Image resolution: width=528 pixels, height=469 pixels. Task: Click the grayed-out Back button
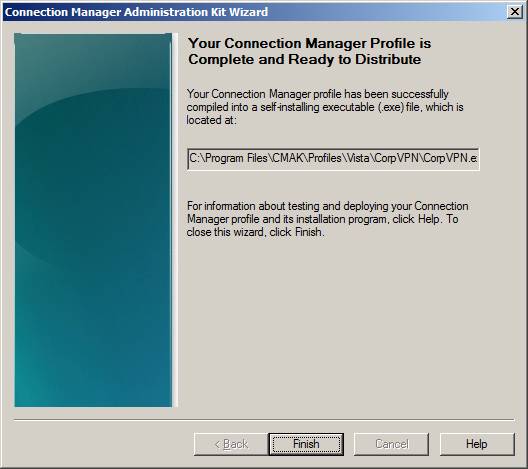[x=231, y=444]
